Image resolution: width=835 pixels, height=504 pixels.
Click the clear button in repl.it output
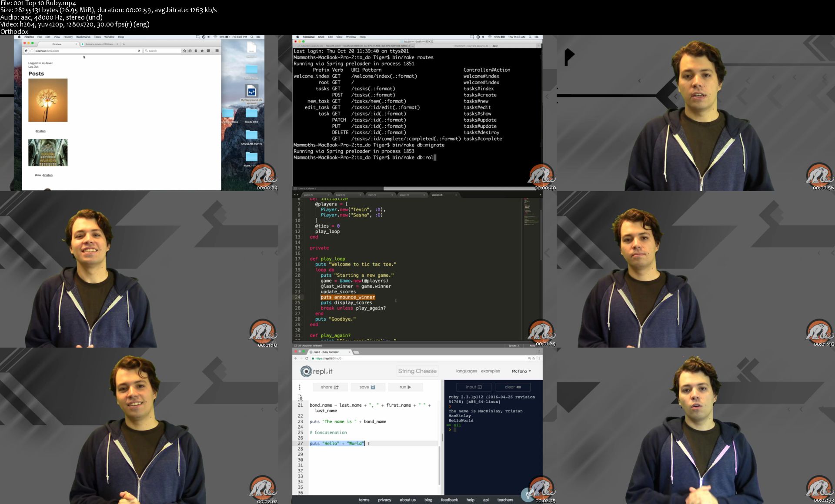coord(512,387)
